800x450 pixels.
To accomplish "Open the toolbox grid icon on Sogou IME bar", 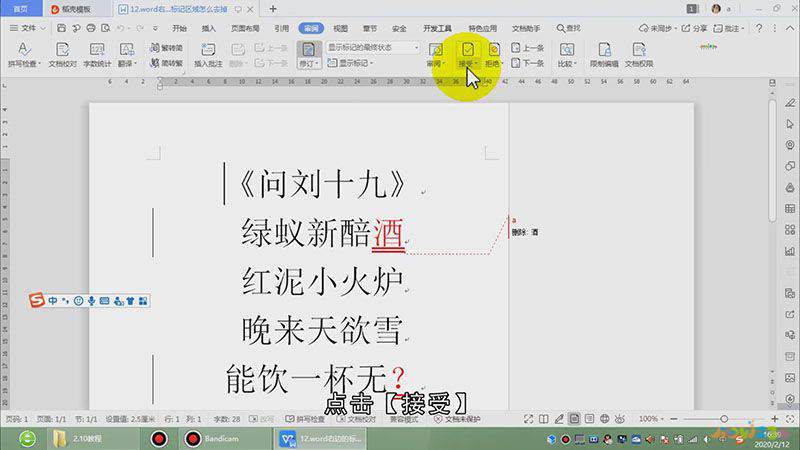I will pos(143,301).
